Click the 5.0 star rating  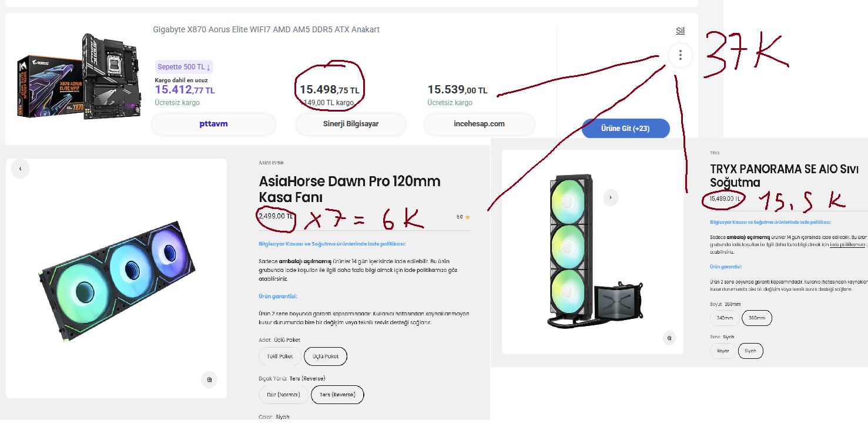[x=463, y=217]
